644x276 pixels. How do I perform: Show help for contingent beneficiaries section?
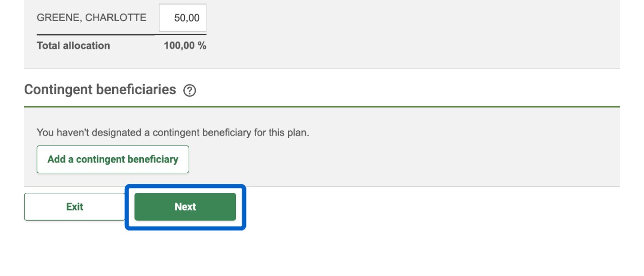(x=190, y=91)
